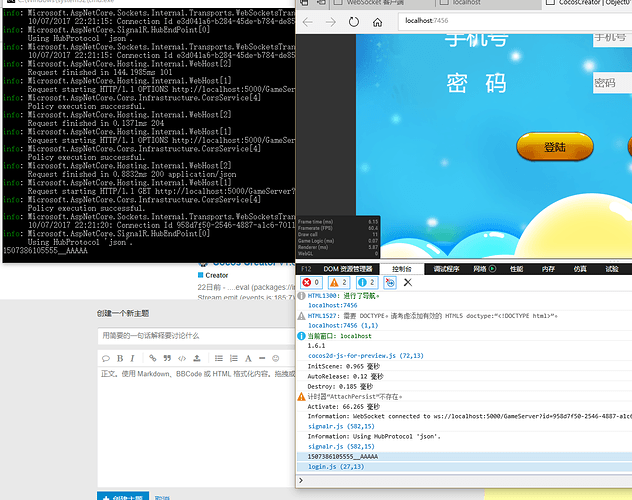Insert numbered list in forum editor
This screenshot has height=500, width=632.
point(233,358)
